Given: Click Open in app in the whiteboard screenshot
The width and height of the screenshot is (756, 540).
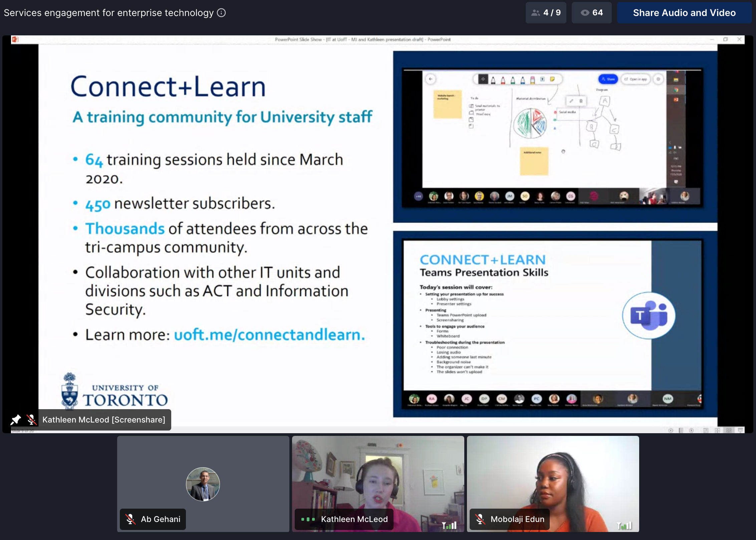Looking at the screenshot, I should click(x=636, y=79).
